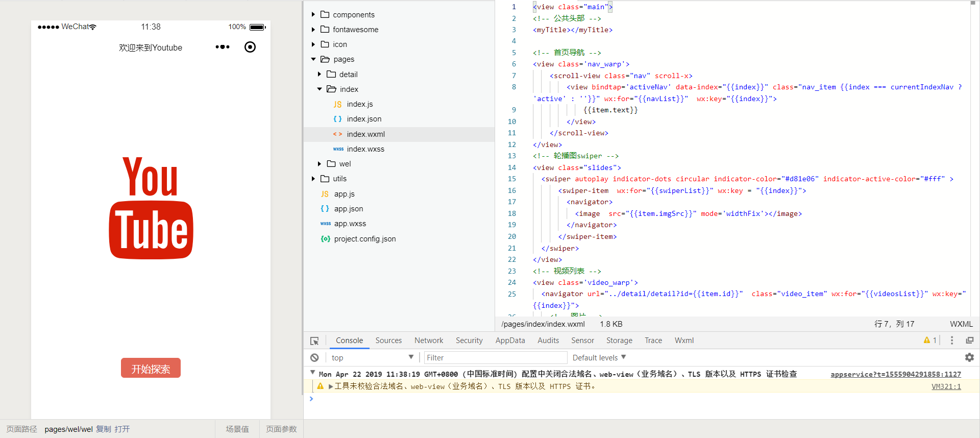Open the app.js file

tap(345, 194)
